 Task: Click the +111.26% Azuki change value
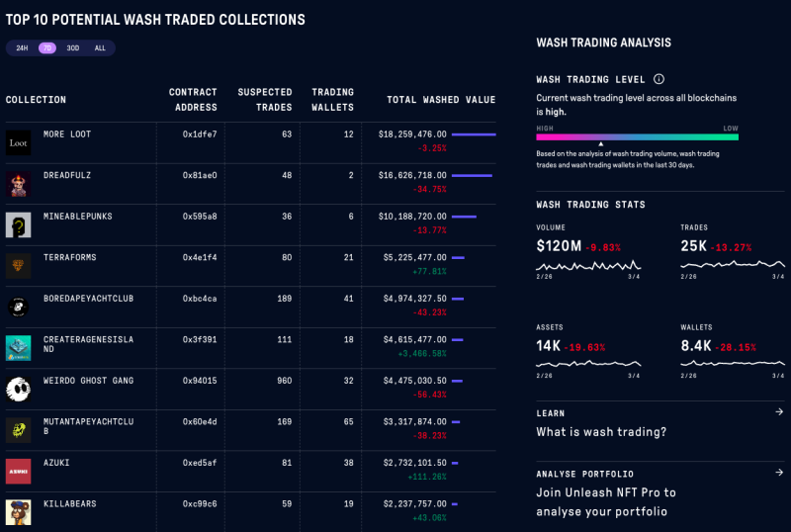point(427,477)
